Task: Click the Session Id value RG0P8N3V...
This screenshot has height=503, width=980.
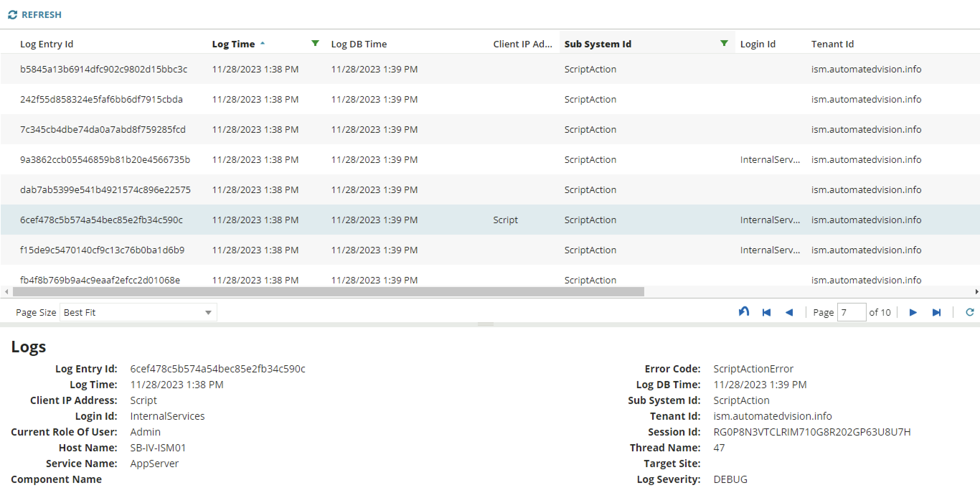Action: (x=811, y=432)
